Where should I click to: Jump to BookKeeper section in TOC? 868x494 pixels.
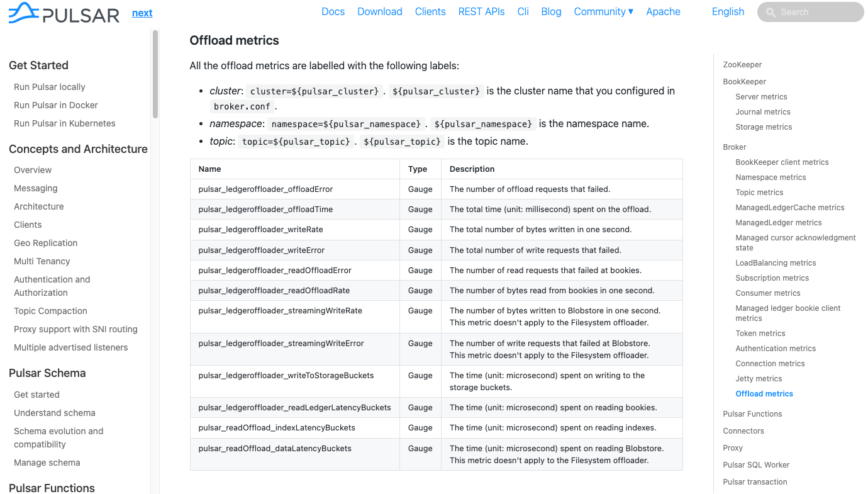pos(745,82)
